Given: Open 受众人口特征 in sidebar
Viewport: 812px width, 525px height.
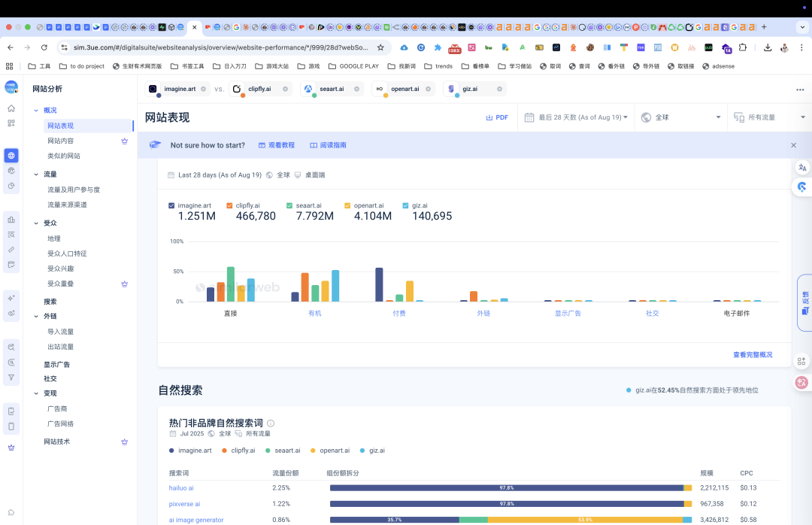Looking at the screenshot, I should (68, 254).
